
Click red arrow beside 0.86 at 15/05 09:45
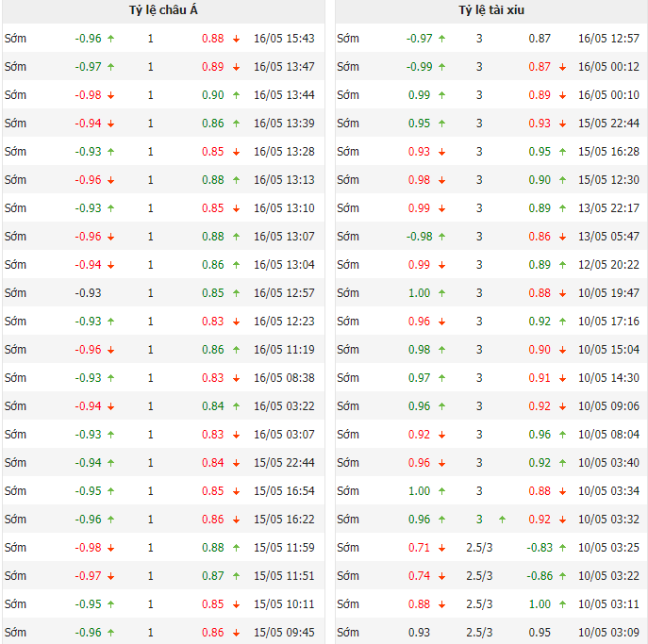(x=236, y=633)
